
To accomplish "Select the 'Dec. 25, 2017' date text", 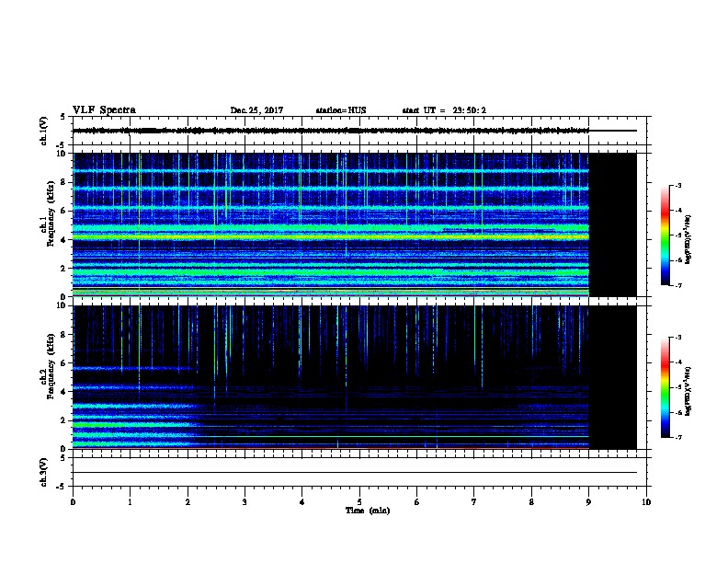I will [x=256, y=110].
